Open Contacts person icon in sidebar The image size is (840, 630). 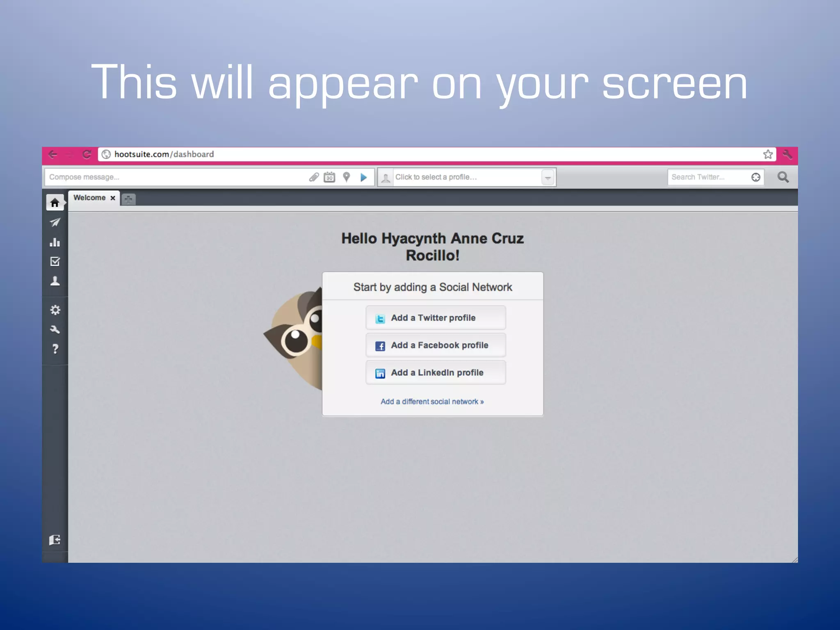[55, 281]
